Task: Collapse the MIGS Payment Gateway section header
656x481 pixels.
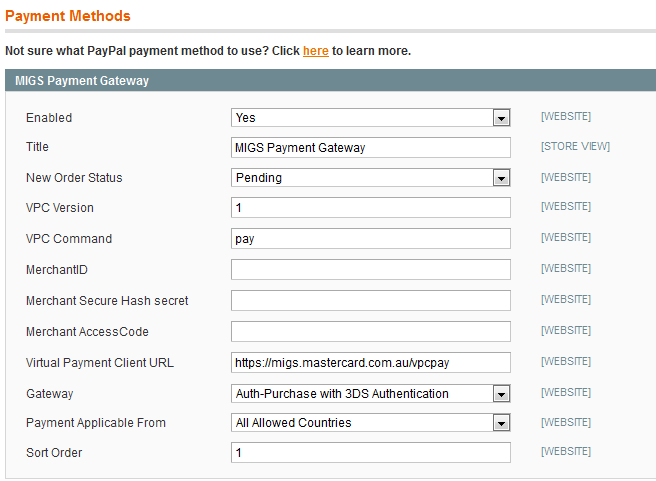Action: [331, 80]
